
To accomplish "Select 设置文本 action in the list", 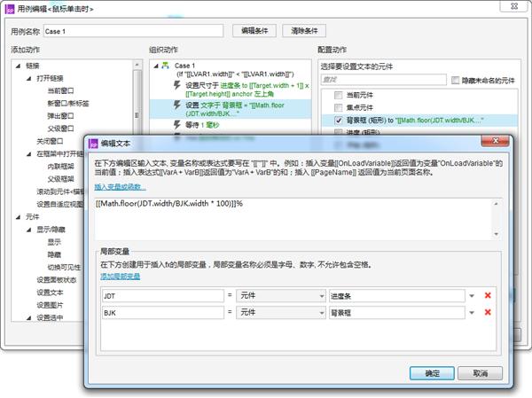I will (x=50, y=291).
